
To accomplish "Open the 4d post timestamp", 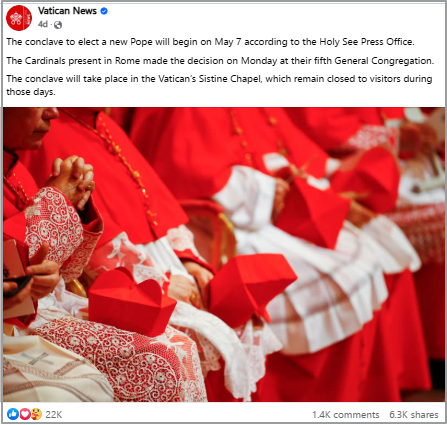I will click(43, 25).
